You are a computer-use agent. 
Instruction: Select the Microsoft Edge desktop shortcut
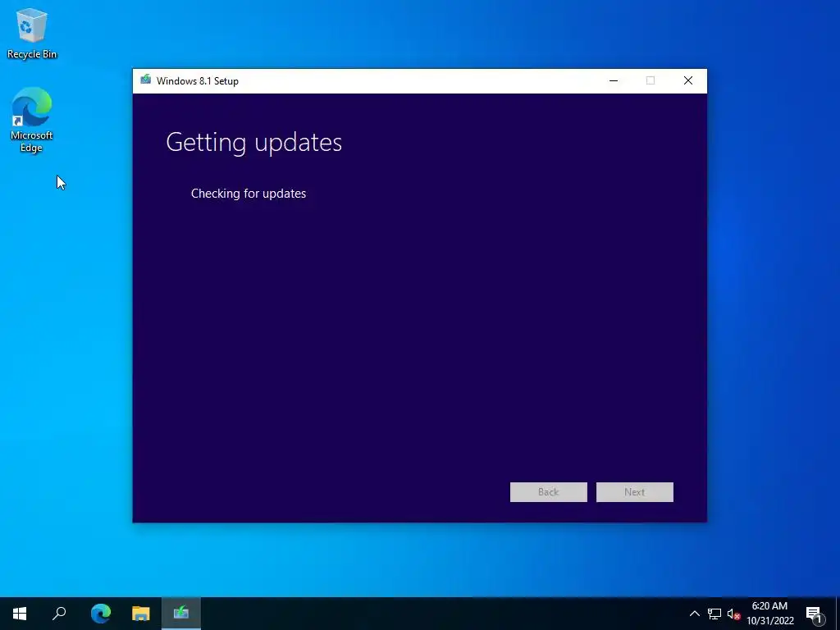[32, 120]
